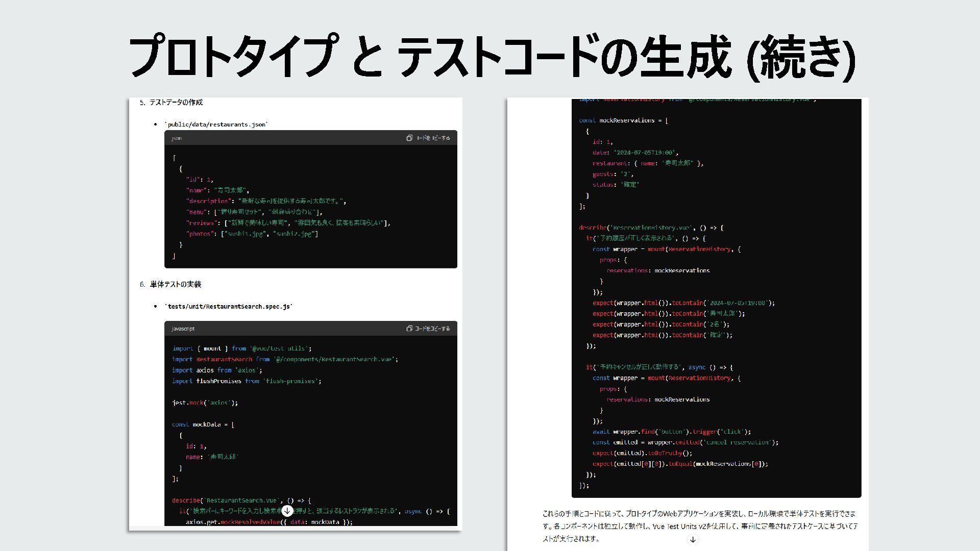Click the scroll-down arrow over left code block
Image resolution: width=980 pixels, height=551 pixels.
click(287, 511)
